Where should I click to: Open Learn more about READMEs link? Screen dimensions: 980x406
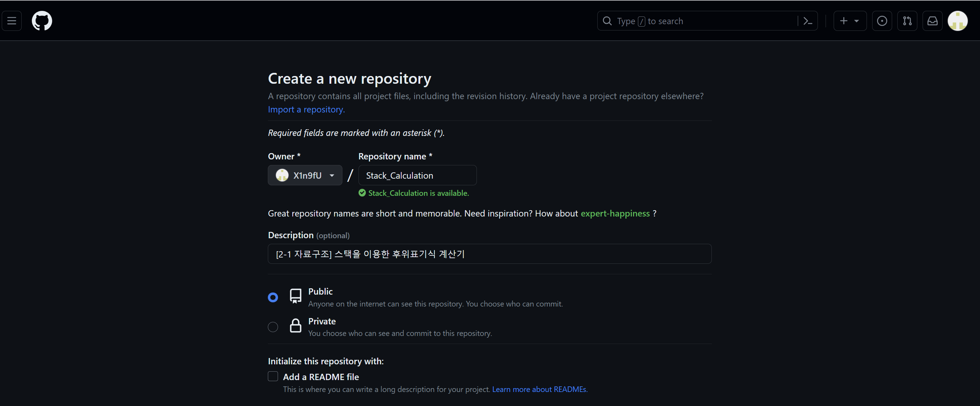click(x=539, y=389)
